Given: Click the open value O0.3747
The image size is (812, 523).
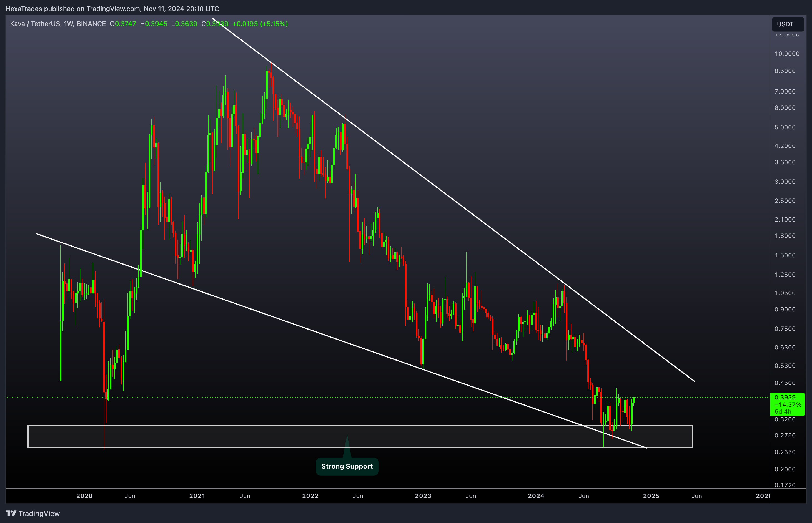Looking at the screenshot, I should point(123,24).
